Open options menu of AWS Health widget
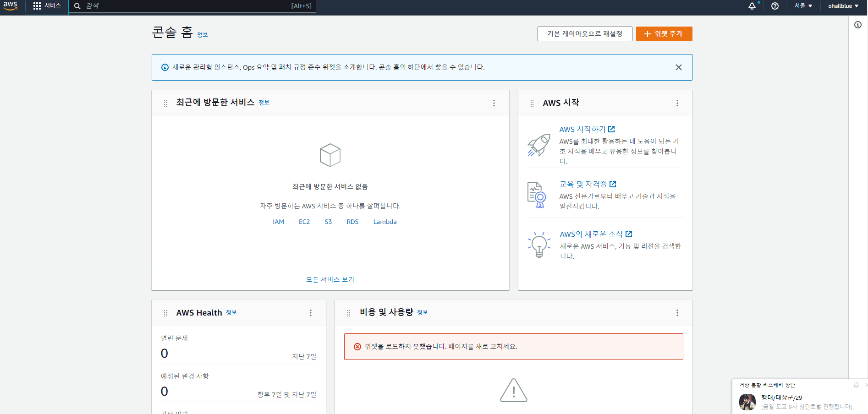This screenshot has width=868, height=414. tap(311, 313)
